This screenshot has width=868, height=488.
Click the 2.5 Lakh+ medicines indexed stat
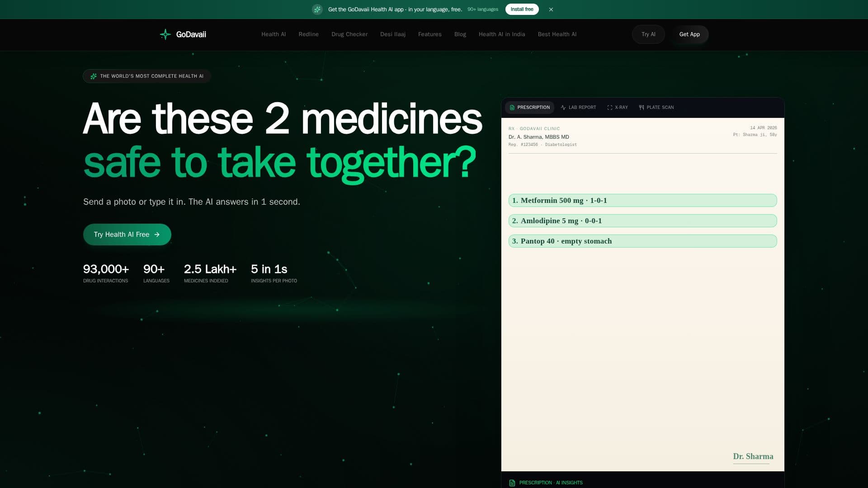[210, 274]
